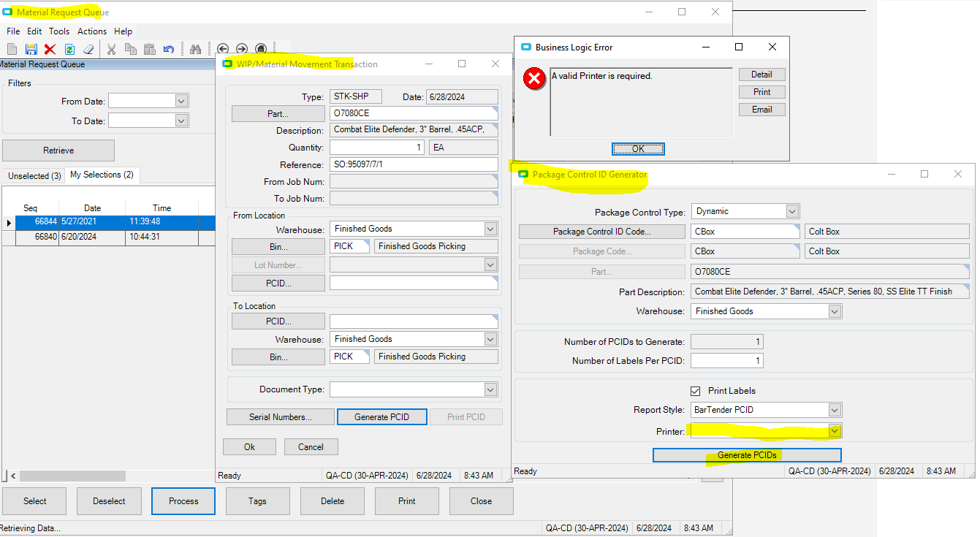Viewport: 980px width, 537px height.
Task: Expand the Warehouse dropdown in PCID Generator
Action: [835, 311]
